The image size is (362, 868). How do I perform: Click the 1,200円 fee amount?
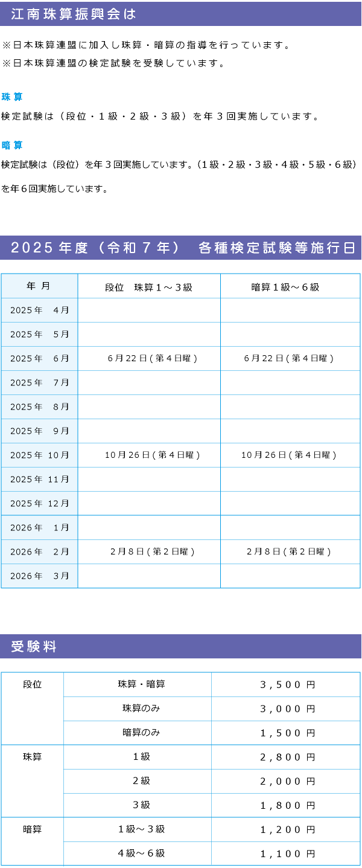point(287,830)
